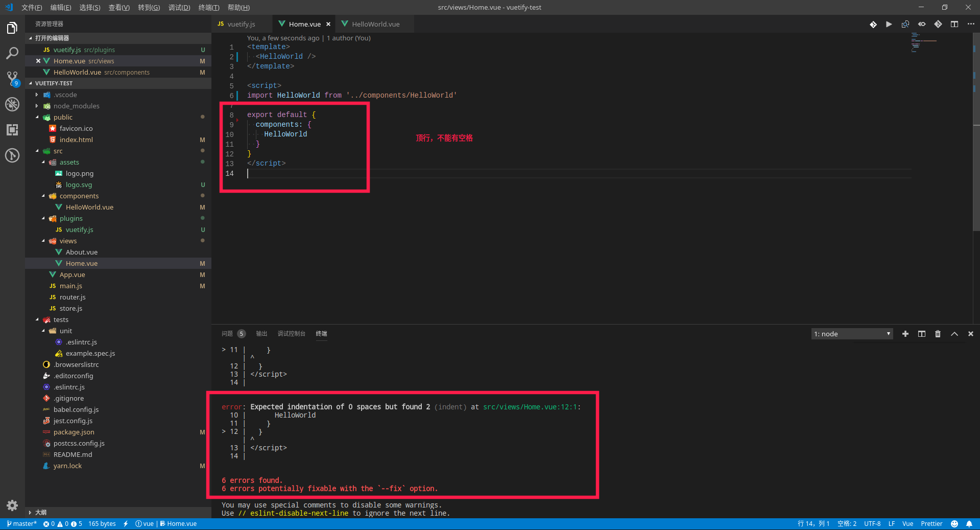The height and width of the screenshot is (530, 980).
Task: Open the editor More Actions menu
Action: click(971, 24)
